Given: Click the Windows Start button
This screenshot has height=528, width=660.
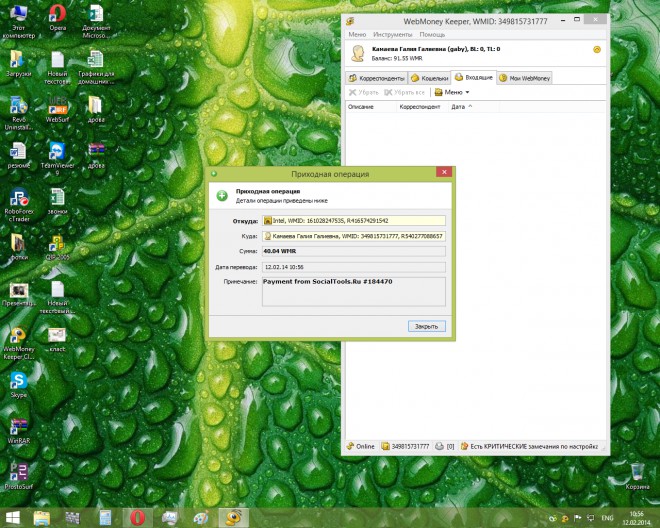Looking at the screenshot, I should [13, 518].
